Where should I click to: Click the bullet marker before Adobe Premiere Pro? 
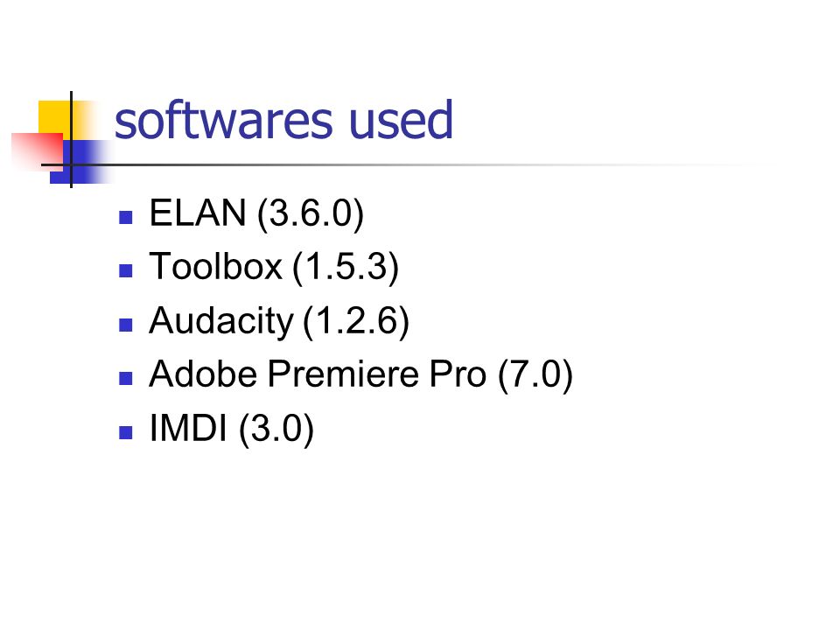point(125,378)
